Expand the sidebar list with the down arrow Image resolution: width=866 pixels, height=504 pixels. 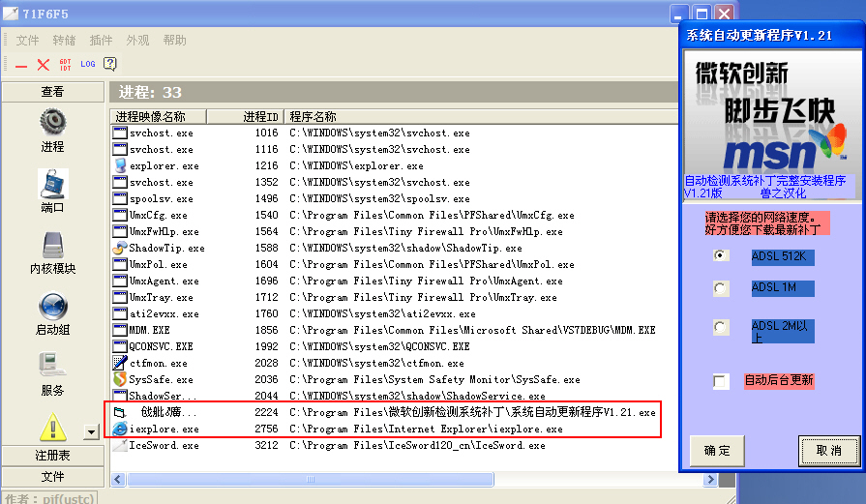(x=91, y=431)
